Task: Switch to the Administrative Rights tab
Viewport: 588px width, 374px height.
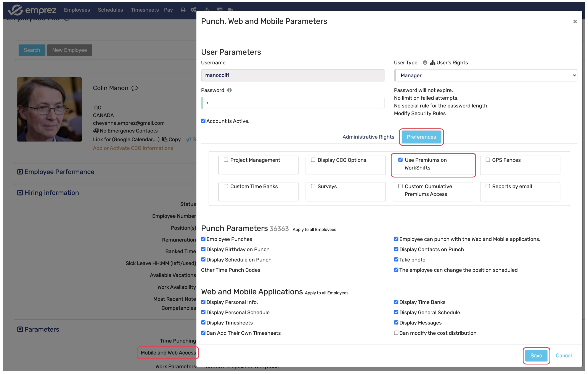Action: point(368,137)
